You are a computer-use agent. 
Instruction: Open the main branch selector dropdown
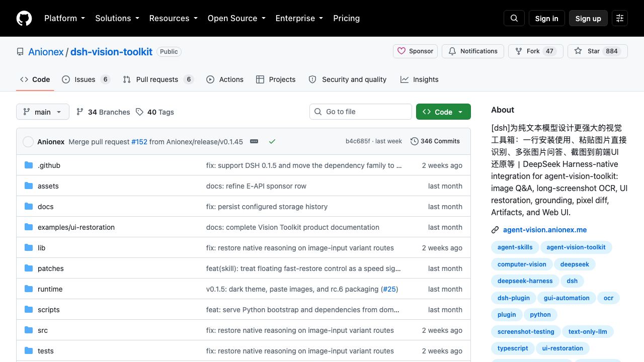(42, 112)
